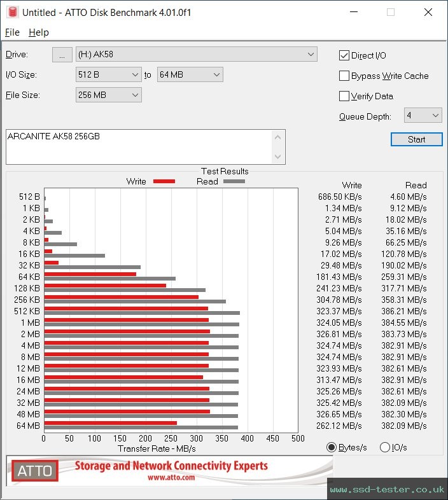Click the Transfer Rate - MB/s axis label
Viewport: 448px width, 500px height.
(157, 448)
